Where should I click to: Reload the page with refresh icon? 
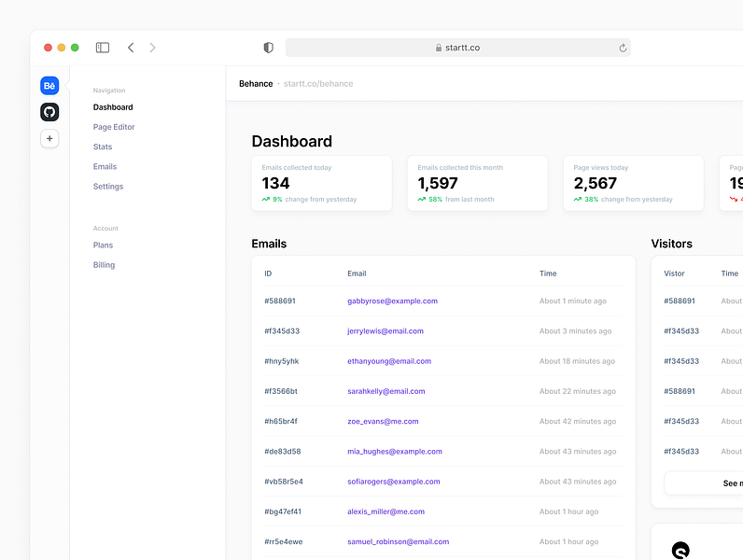[623, 48]
